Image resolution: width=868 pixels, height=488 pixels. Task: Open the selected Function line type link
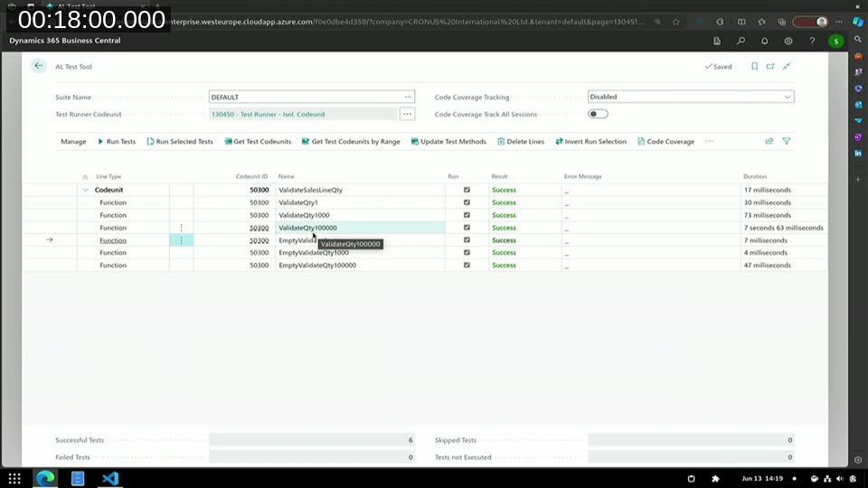pyautogui.click(x=113, y=240)
